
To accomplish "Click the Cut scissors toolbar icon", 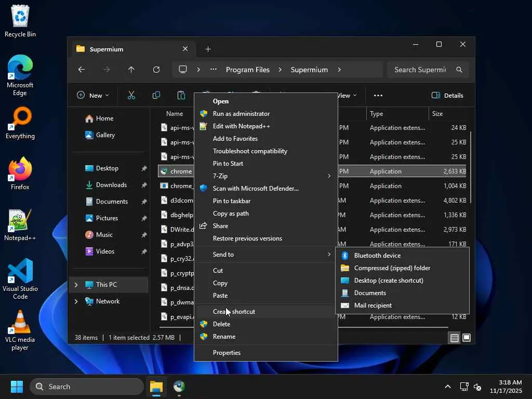I will 131,96.
